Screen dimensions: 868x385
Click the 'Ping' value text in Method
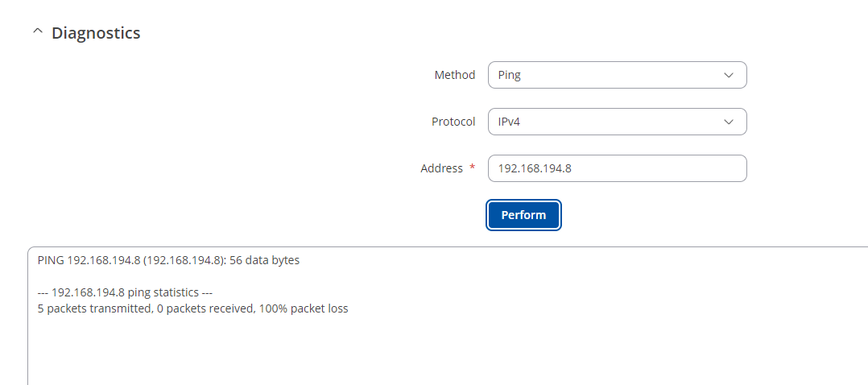click(509, 76)
